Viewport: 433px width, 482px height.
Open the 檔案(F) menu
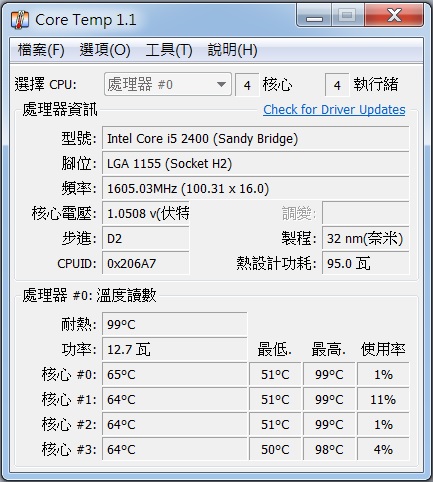tap(41, 50)
